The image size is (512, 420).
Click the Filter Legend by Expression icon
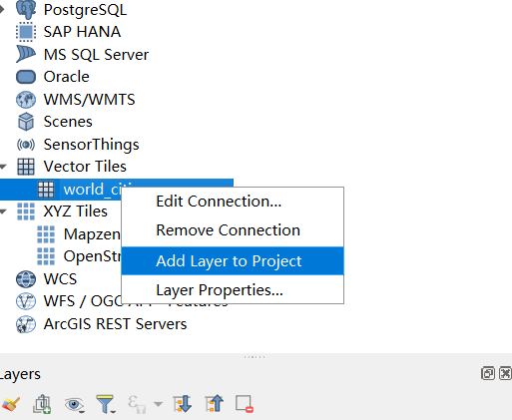(137, 404)
